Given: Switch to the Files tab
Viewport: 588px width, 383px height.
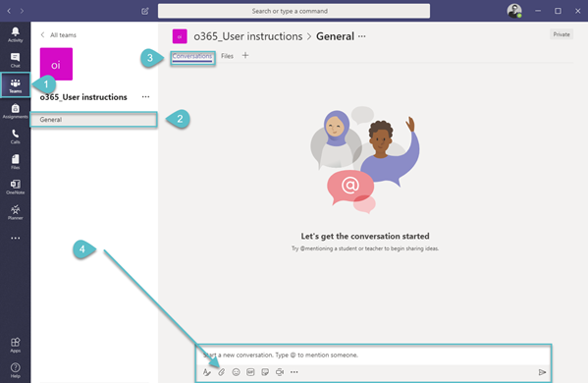Looking at the screenshot, I should 227,56.
